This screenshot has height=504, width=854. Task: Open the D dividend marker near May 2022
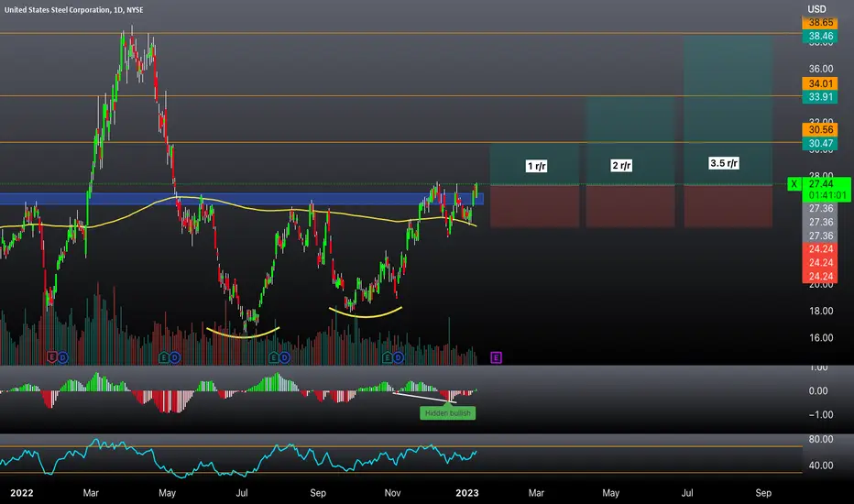coord(175,357)
